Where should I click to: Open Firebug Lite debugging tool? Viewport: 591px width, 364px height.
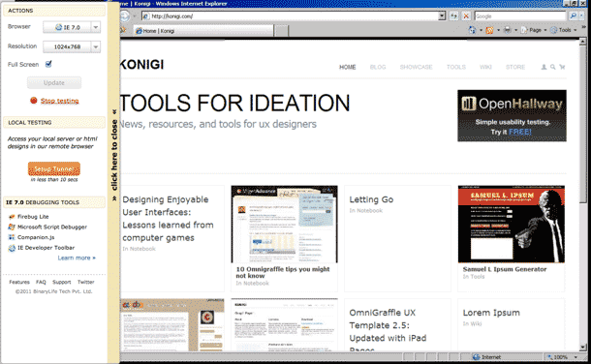[33, 217]
